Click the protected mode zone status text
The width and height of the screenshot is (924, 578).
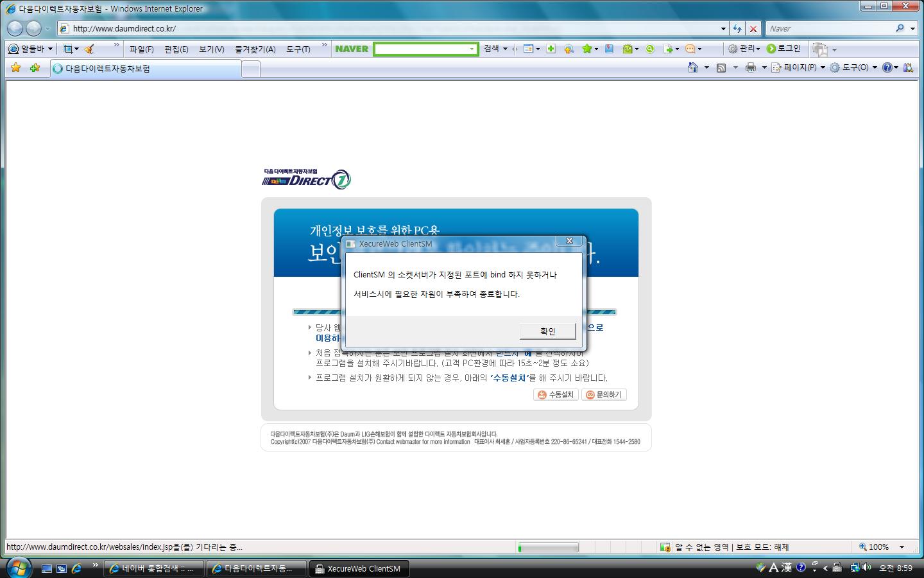[x=732, y=547]
